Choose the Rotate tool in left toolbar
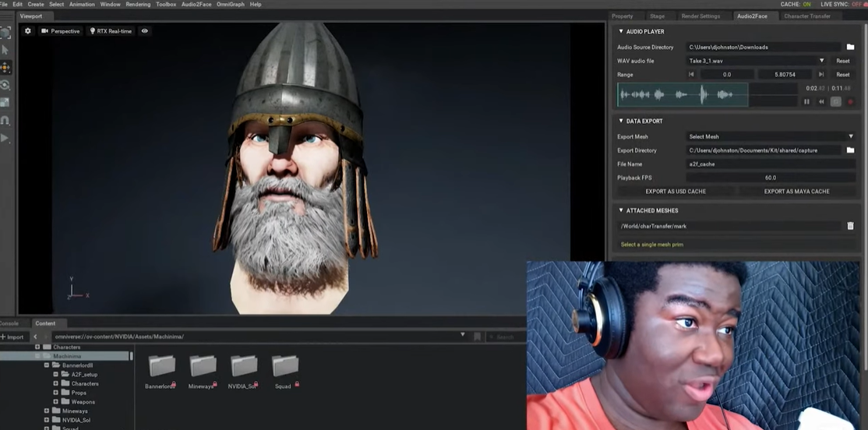Viewport: 868px width, 430px height. pos(5,85)
